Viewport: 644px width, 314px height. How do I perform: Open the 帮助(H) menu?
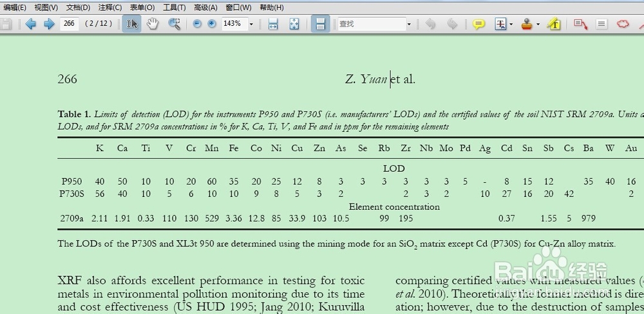click(272, 7)
